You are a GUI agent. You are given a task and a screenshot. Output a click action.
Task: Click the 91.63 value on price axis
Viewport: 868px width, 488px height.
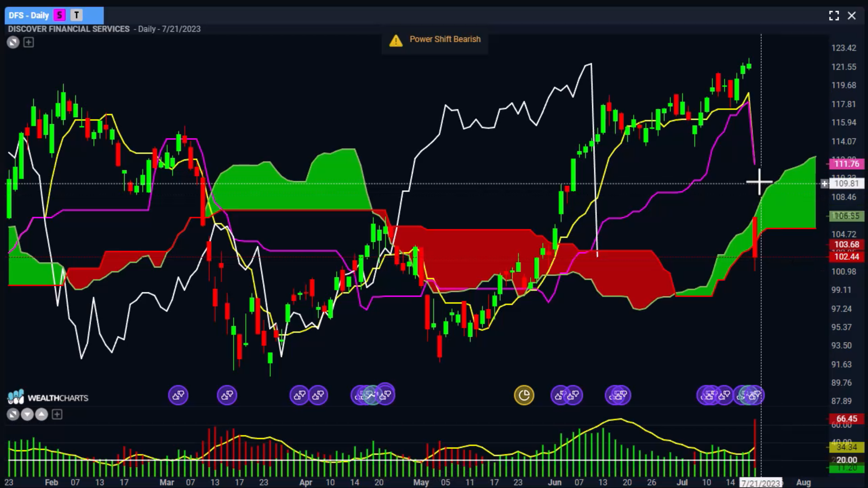point(841,364)
